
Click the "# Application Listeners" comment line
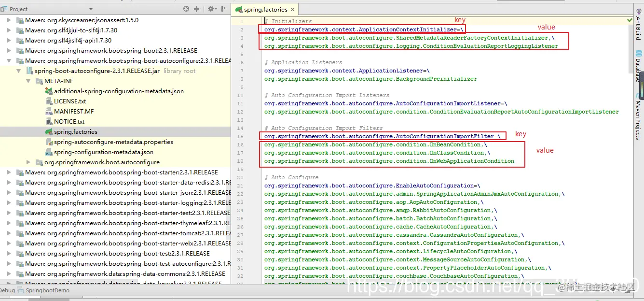303,62
